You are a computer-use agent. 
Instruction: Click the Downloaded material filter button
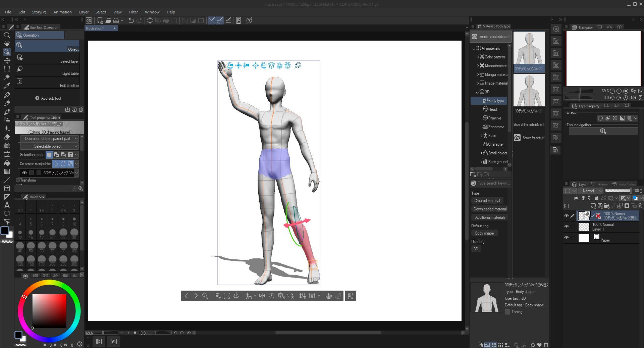(490, 209)
